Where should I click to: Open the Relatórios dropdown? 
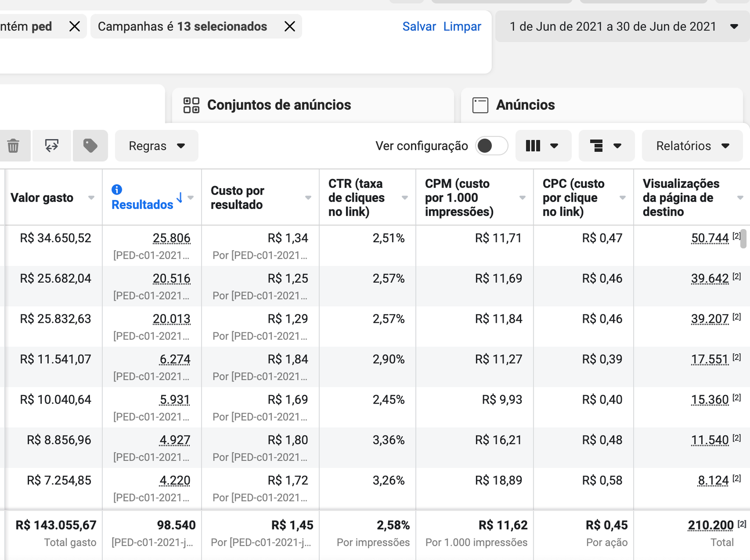692,146
